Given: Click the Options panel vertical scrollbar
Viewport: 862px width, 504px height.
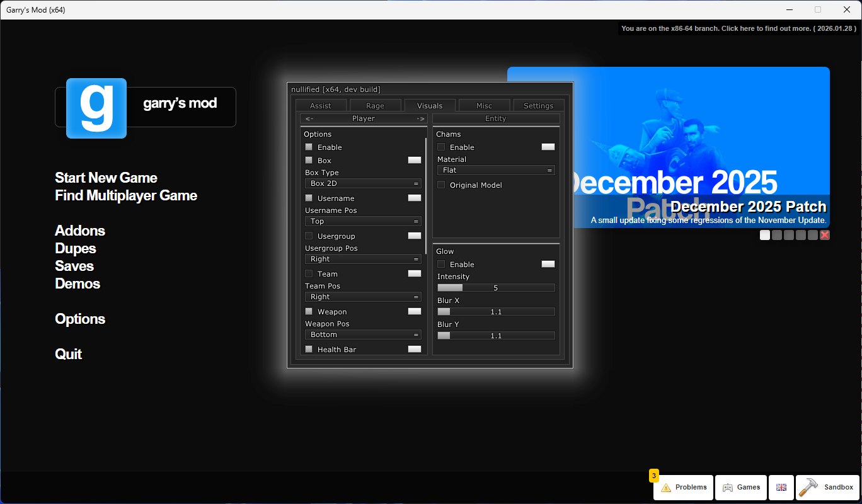Looking at the screenshot, I should click(x=426, y=196).
